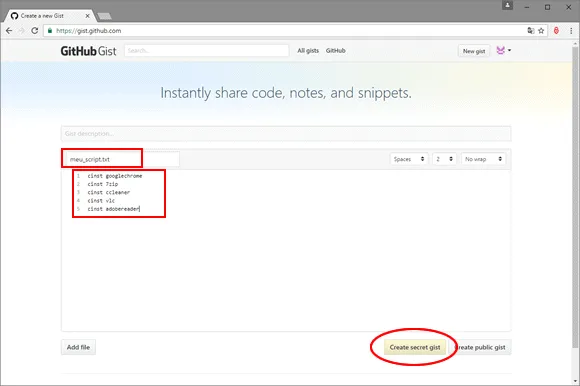The width and height of the screenshot is (580, 386).
Task: Open the translate icon in address bar
Action: click(x=531, y=31)
